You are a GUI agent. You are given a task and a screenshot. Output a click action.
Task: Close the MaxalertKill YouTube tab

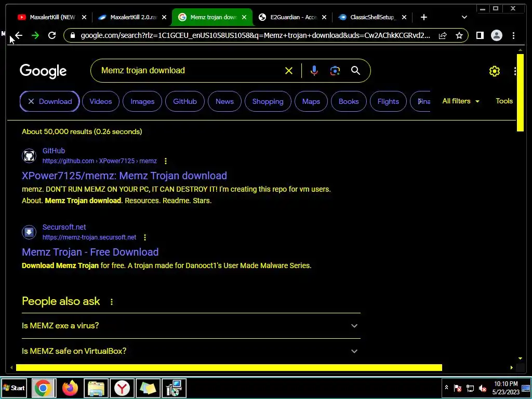[x=84, y=17]
